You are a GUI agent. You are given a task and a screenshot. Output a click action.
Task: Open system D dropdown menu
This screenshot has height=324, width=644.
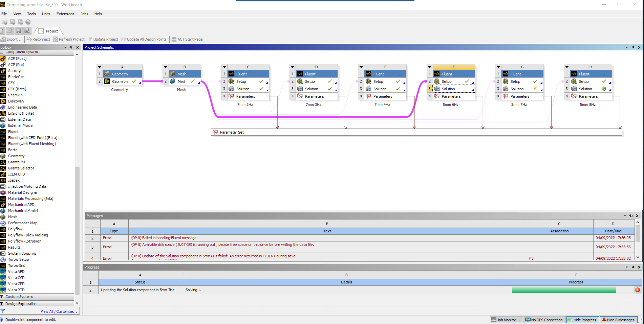(x=293, y=67)
